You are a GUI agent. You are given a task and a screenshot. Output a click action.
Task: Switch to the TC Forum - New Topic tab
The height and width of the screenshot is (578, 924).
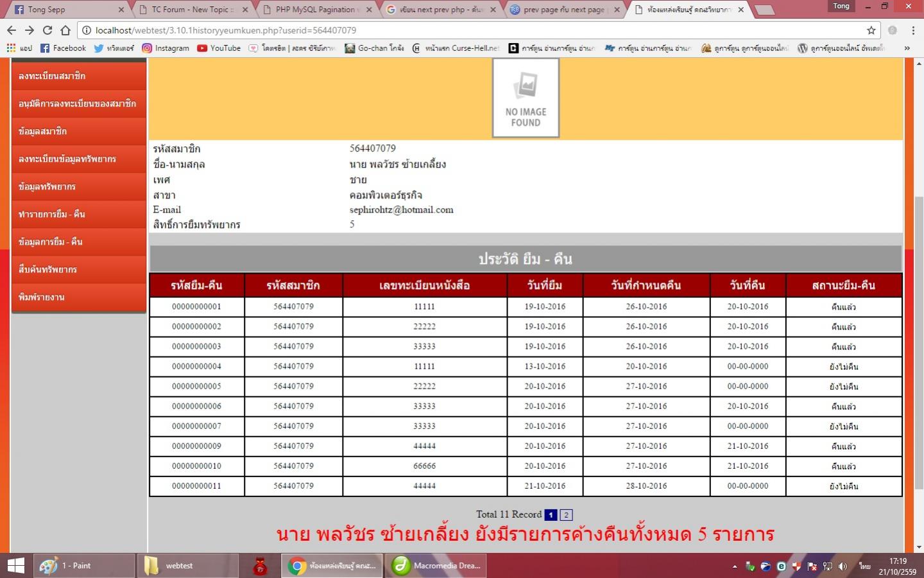pos(193,10)
